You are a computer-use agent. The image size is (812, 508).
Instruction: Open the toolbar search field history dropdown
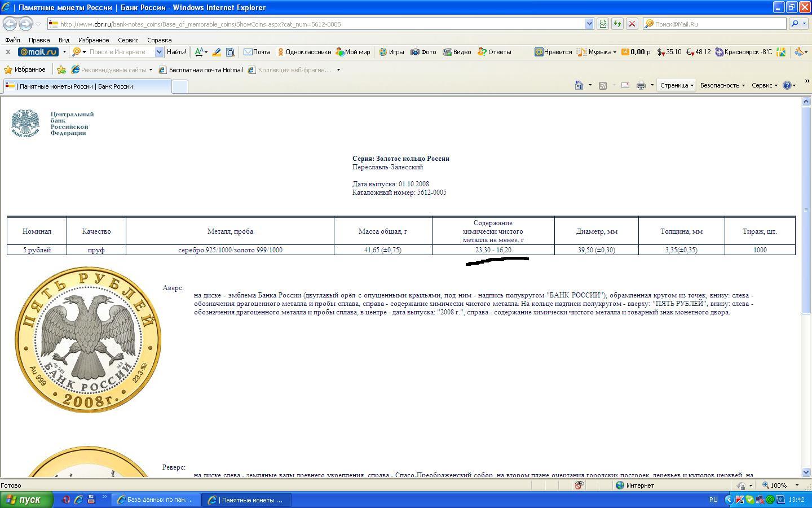159,52
